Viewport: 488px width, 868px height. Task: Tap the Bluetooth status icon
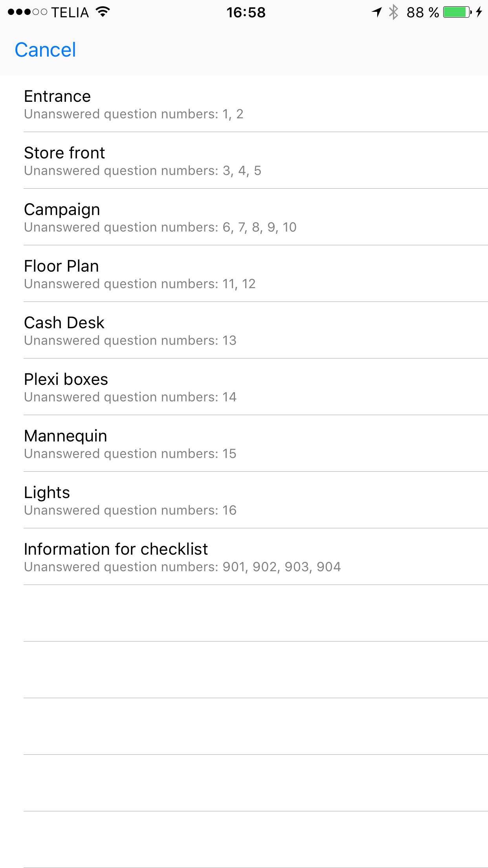point(393,12)
